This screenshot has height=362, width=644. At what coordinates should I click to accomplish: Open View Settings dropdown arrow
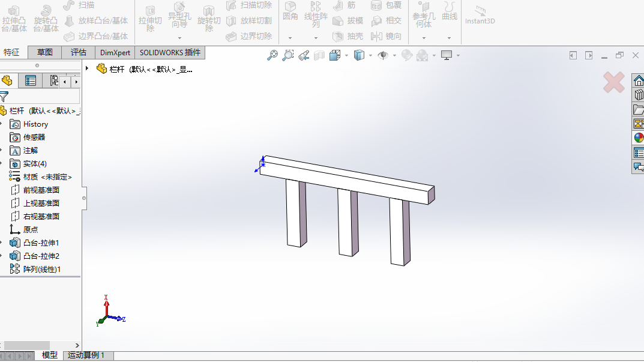(458, 55)
